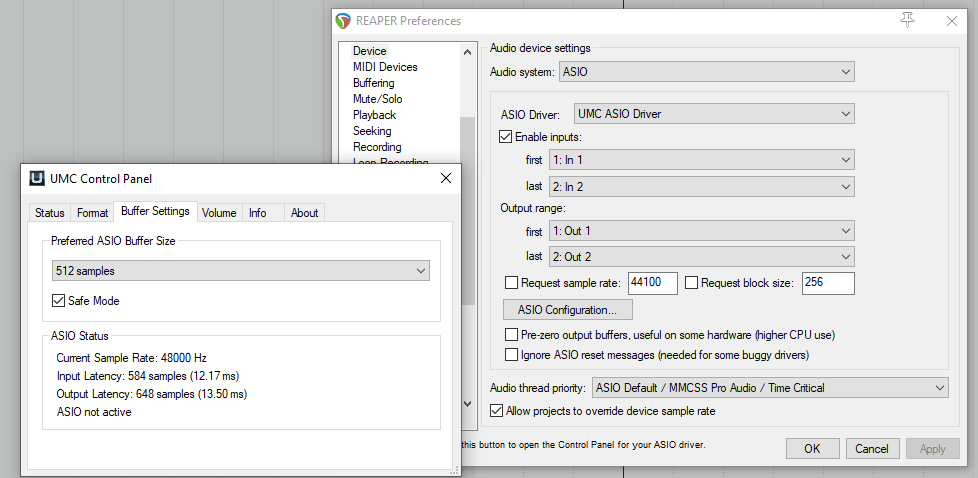
Task: Select Device in the preferences list
Action: tap(369, 51)
